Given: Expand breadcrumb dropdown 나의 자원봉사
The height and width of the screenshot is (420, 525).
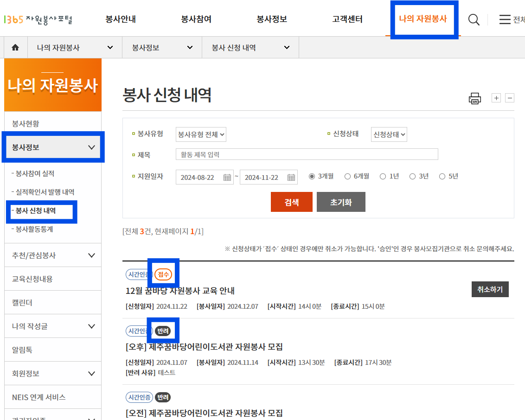Looking at the screenshot, I should 75,48.
